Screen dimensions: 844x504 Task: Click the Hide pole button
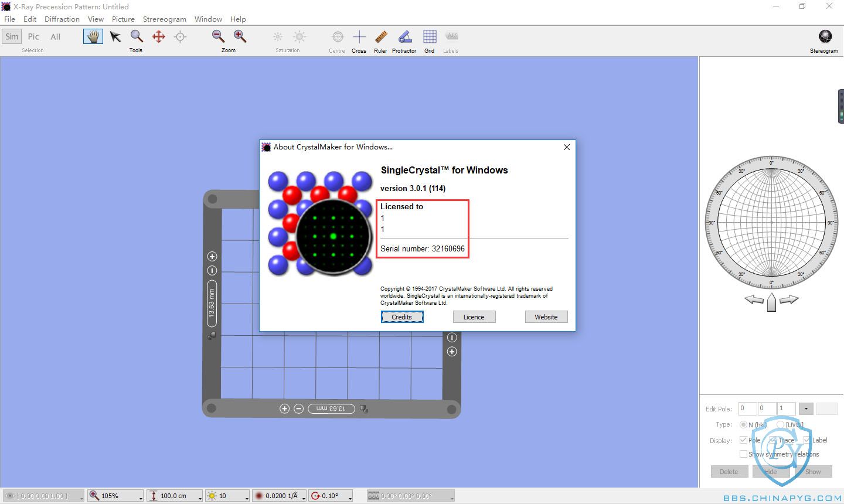[771, 472]
